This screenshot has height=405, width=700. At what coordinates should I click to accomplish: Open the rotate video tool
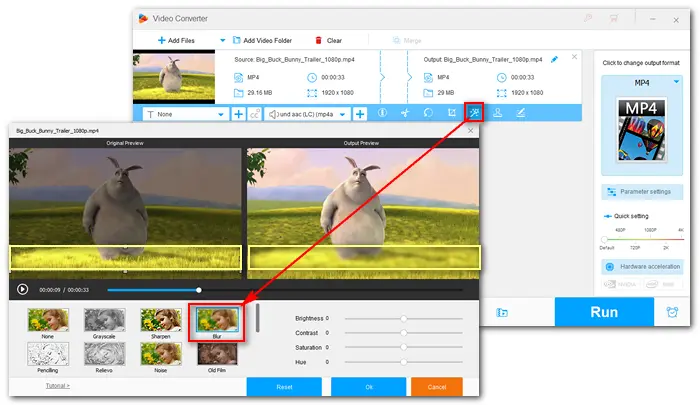click(x=428, y=113)
